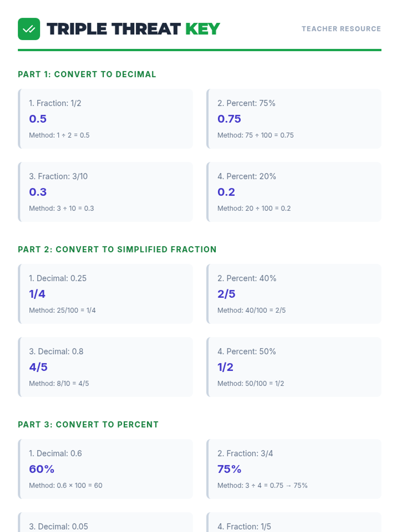Click the 0.2 answer for Percent 20%

coord(226,192)
